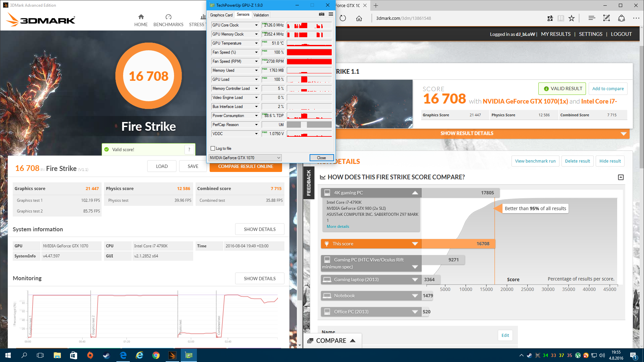Toggle Edge reading view icon
Image resolution: width=644 pixels, height=362 pixels.
coord(560,18)
